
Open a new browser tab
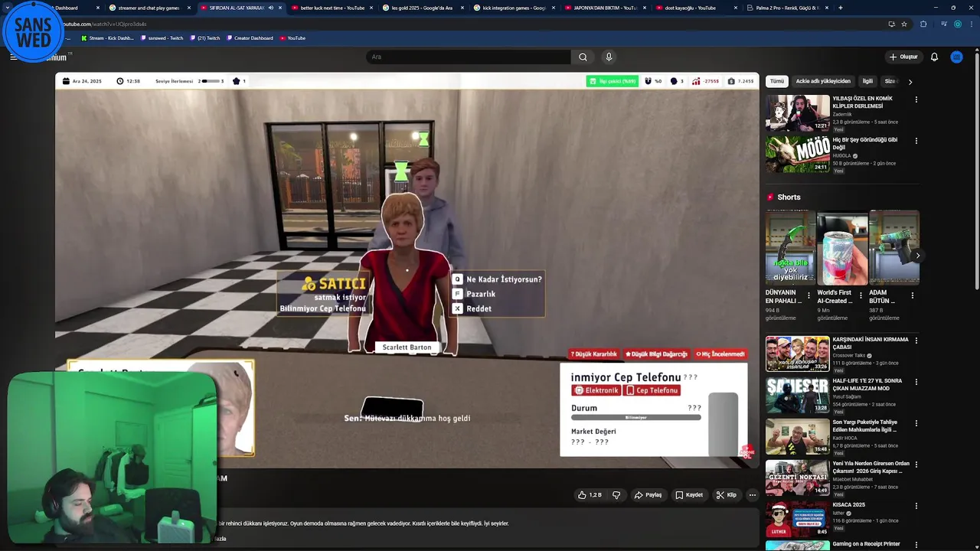pyautogui.click(x=841, y=8)
